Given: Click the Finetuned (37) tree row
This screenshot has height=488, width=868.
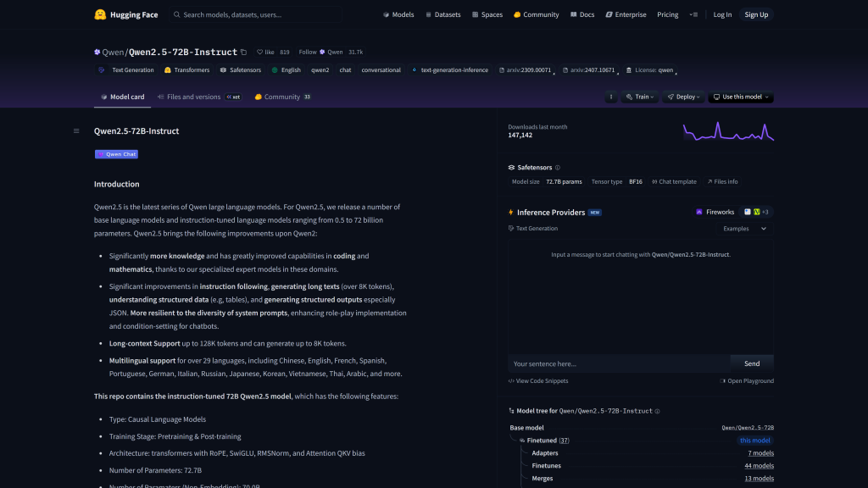Looking at the screenshot, I should 543,441.
